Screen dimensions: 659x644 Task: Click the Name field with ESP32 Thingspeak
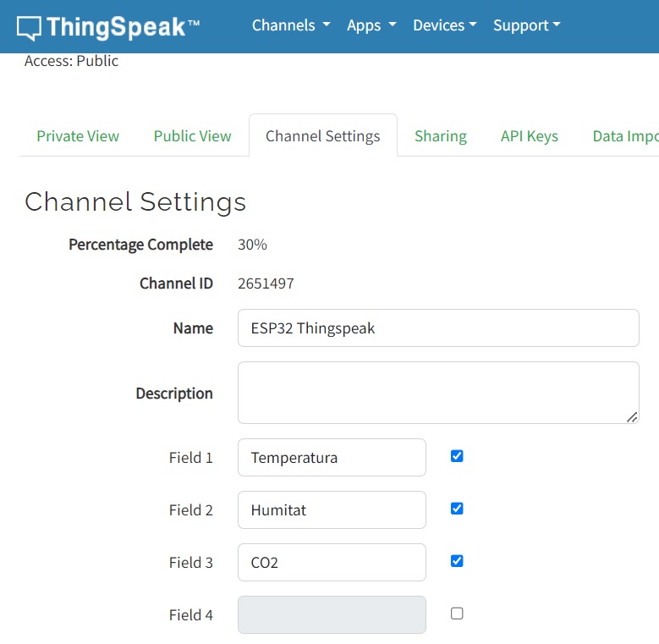click(x=437, y=328)
